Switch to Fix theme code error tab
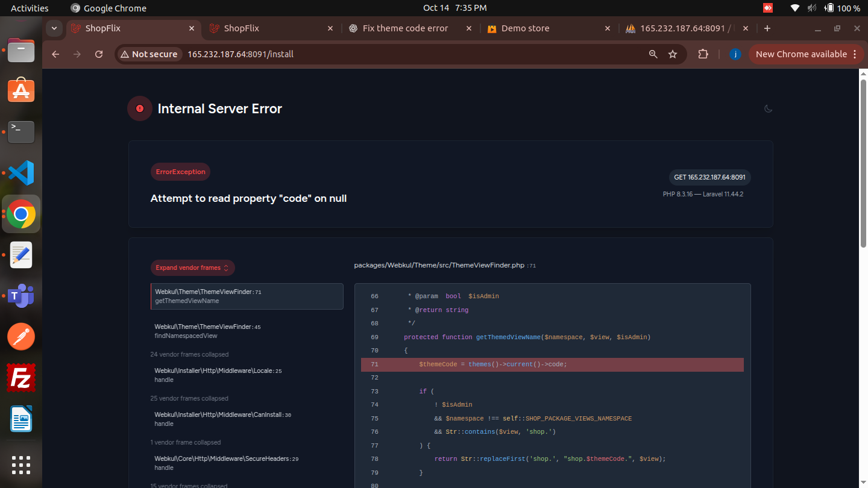The image size is (868, 488). 405,28
